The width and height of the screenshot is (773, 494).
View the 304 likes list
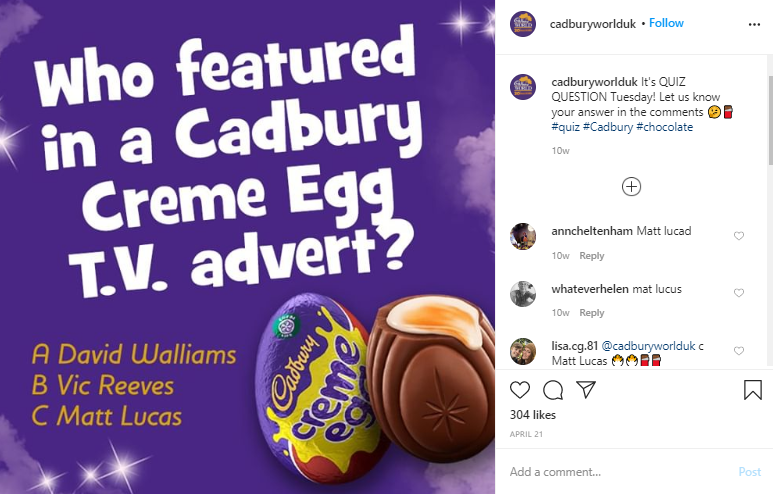coord(532,415)
